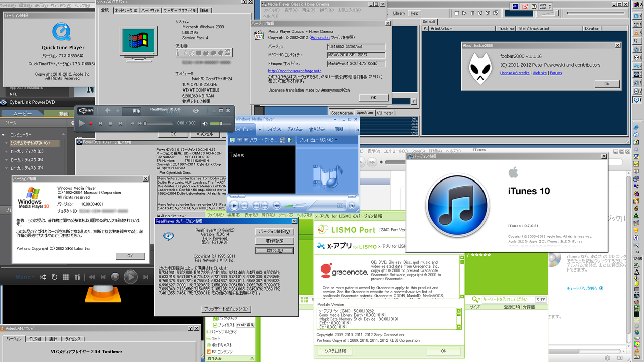Open the ライブラリ tab in Windows Media Player
Screen dimensions: 644x362
click(x=274, y=130)
